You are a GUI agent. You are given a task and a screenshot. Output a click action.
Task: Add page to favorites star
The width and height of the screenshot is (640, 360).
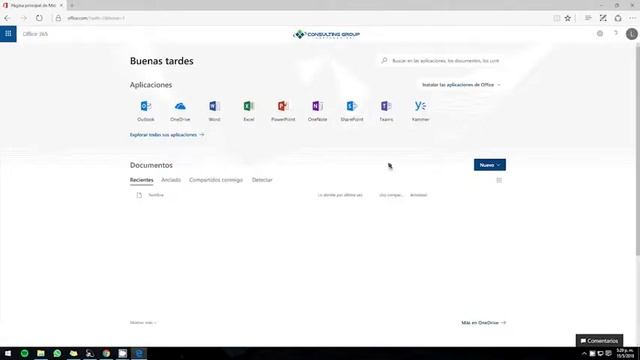[x=568, y=18]
